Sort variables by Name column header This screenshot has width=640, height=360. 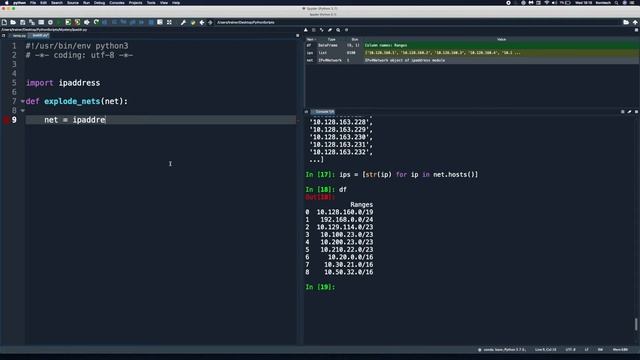point(310,40)
